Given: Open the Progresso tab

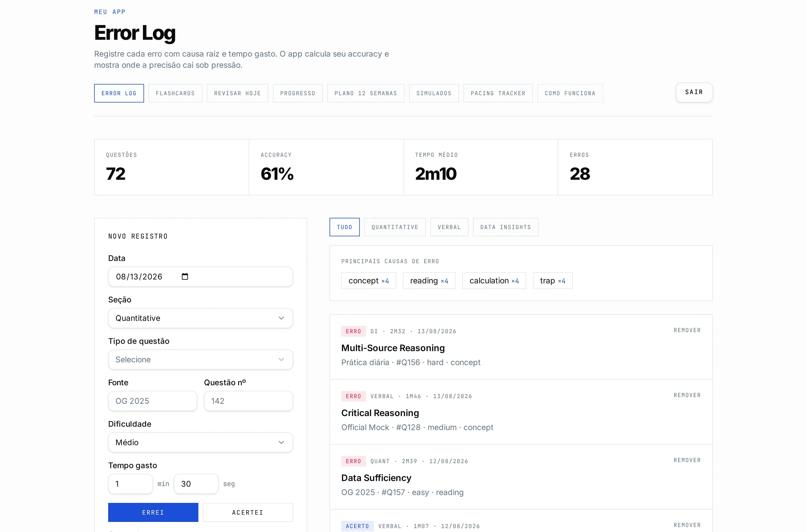Looking at the screenshot, I should point(298,93).
